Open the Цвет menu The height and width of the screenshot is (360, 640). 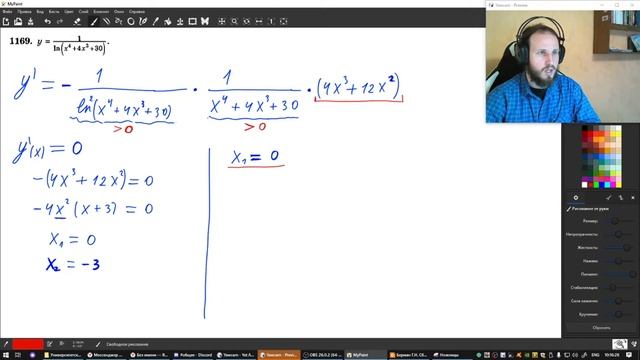[69, 12]
